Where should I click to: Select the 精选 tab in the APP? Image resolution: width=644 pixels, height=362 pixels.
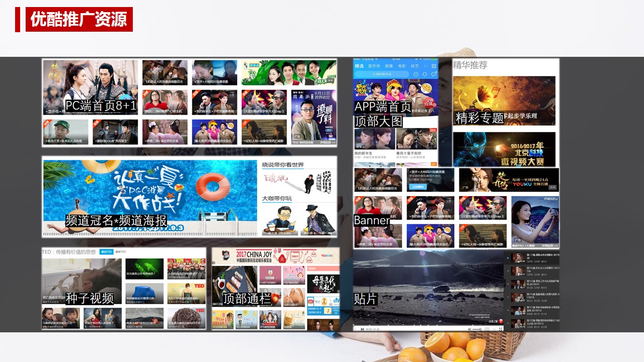359,66
